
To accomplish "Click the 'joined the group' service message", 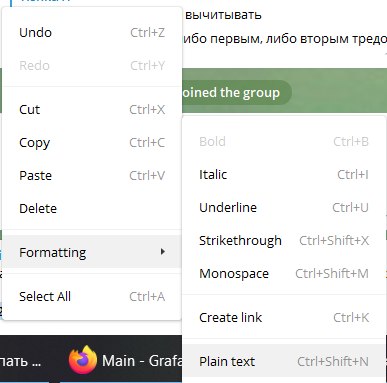I will point(236,92).
